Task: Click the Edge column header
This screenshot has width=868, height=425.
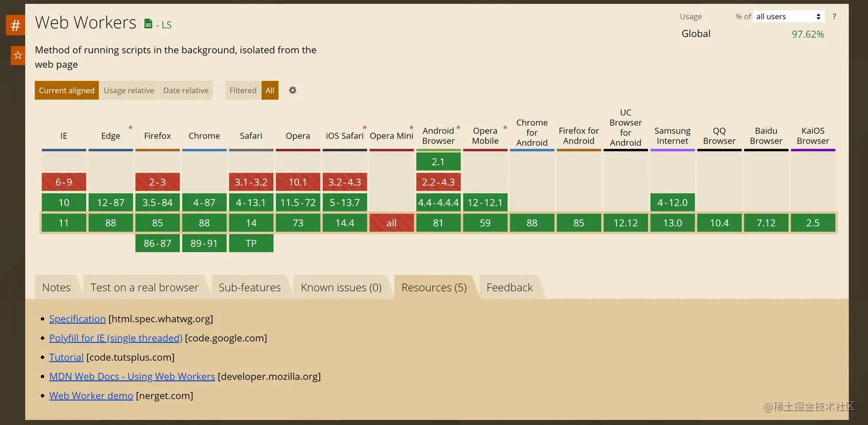Action: point(111,136)
